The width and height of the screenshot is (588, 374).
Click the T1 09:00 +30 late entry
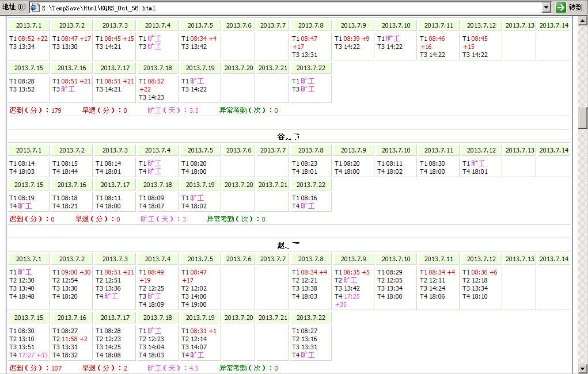pos(71,272)
